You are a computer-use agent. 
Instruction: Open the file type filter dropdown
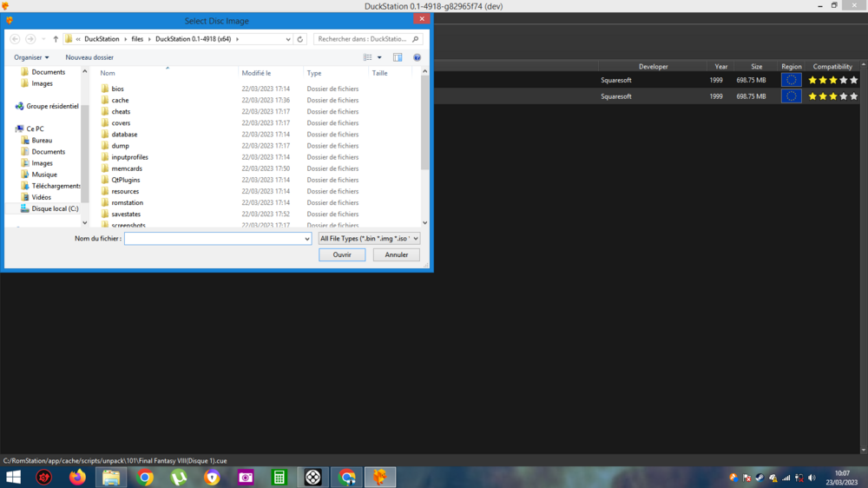[x=369, y=238]
